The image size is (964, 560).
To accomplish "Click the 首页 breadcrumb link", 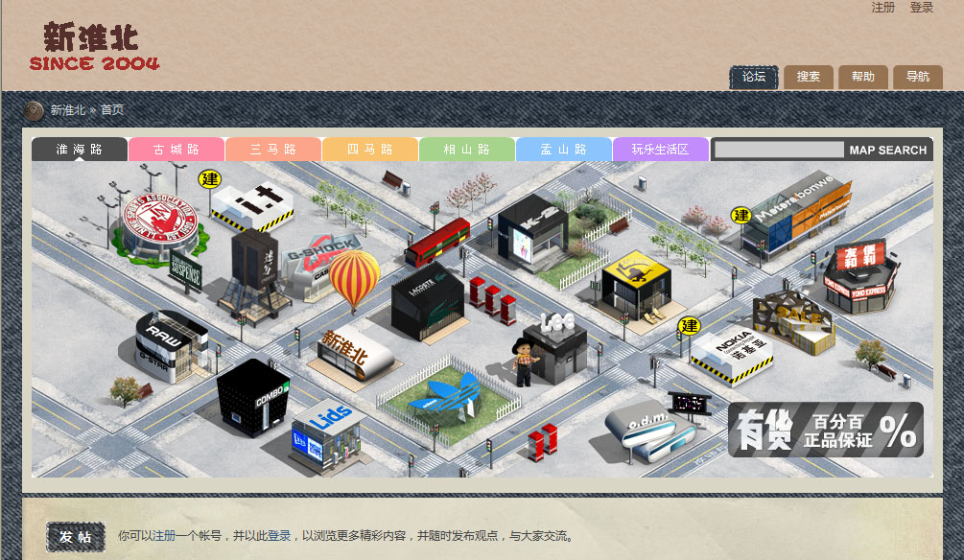I will [x=112, y=110].
